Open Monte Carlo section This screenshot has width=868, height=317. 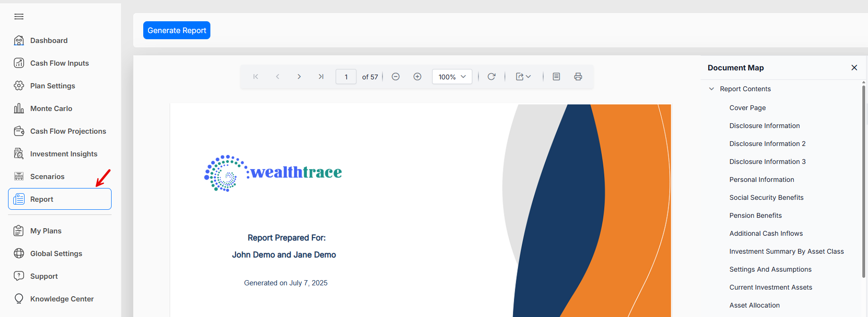(51, 109)
